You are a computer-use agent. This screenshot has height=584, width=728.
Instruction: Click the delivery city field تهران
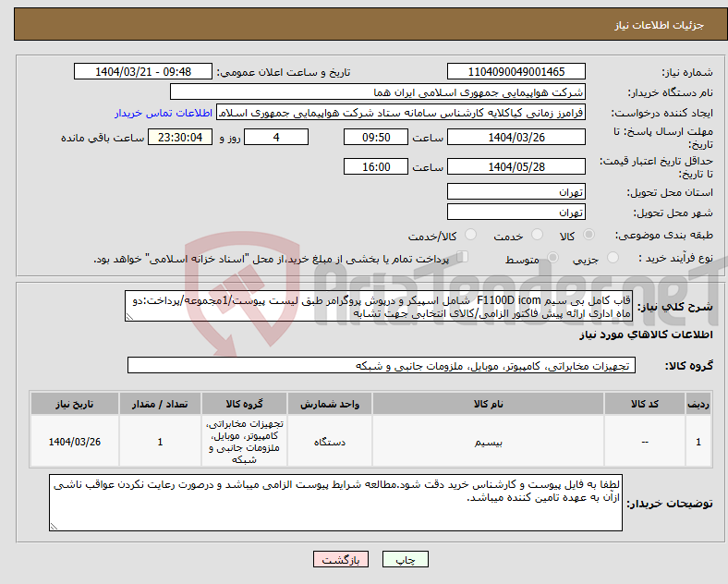(x=516, y=213)
